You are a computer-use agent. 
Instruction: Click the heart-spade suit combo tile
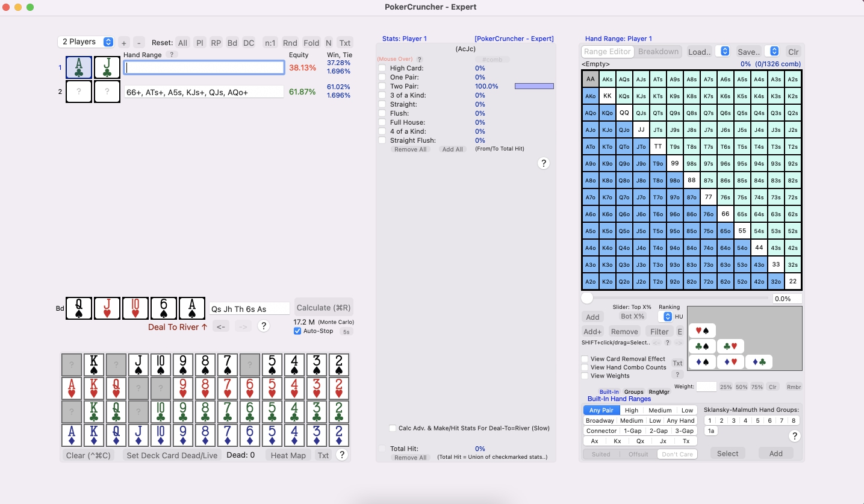click(x=702, y=331)
